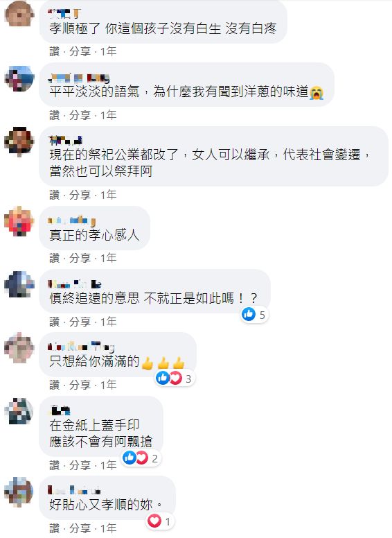
Task: Like the 孝順極了 comment
Action: tap(54, 51)
